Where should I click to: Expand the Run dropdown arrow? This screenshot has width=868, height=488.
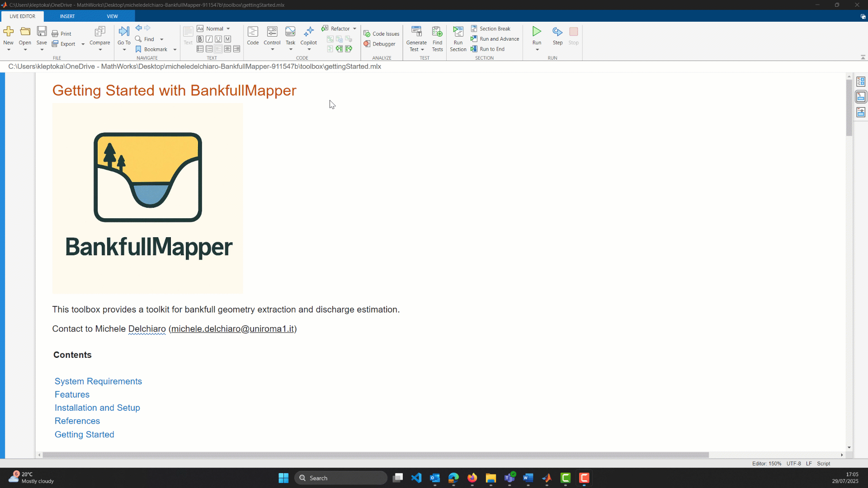[x=537, y=50]
